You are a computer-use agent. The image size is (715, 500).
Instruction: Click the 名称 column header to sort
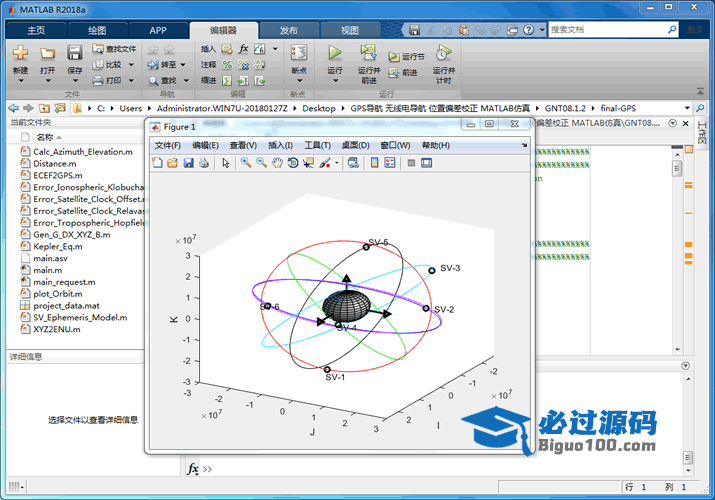[x=45, y=137]
